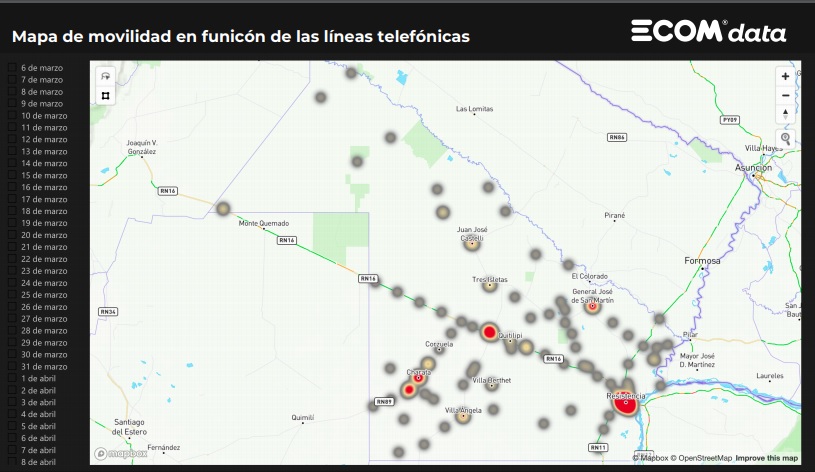
Task: Toggle the 15 de marzo checkbox
Action: click(12, 175)
